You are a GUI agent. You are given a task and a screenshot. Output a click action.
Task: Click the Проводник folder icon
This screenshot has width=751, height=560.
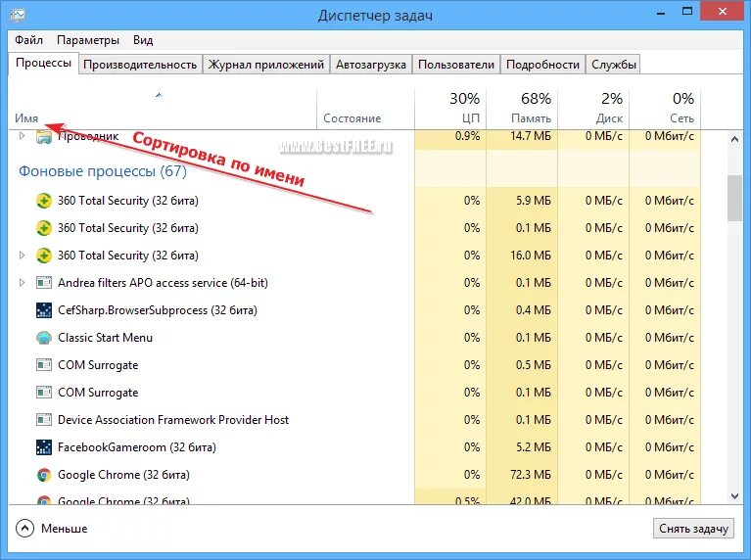tap(44, 137)
